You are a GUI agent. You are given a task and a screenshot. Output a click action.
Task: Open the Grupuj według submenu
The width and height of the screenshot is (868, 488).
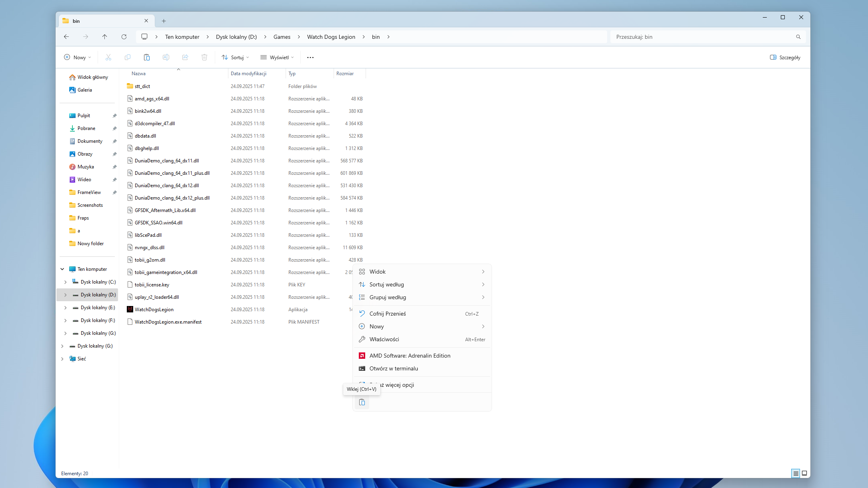[x=422, y=297]
